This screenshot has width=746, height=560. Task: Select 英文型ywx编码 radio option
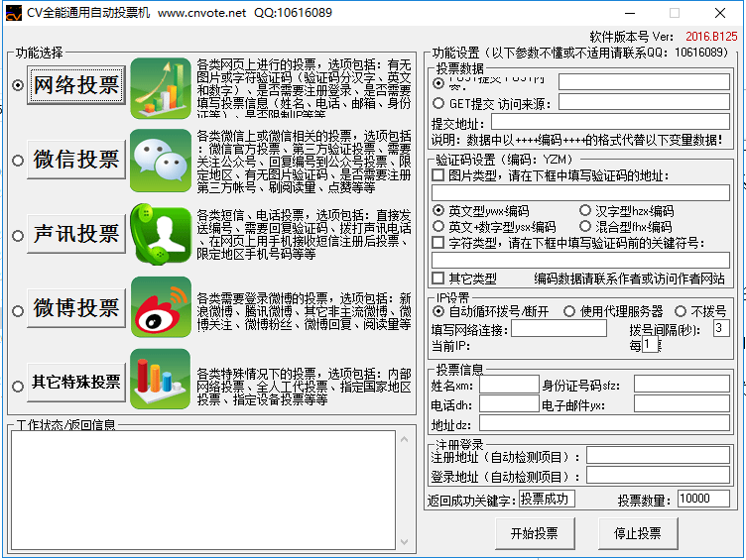438,210
